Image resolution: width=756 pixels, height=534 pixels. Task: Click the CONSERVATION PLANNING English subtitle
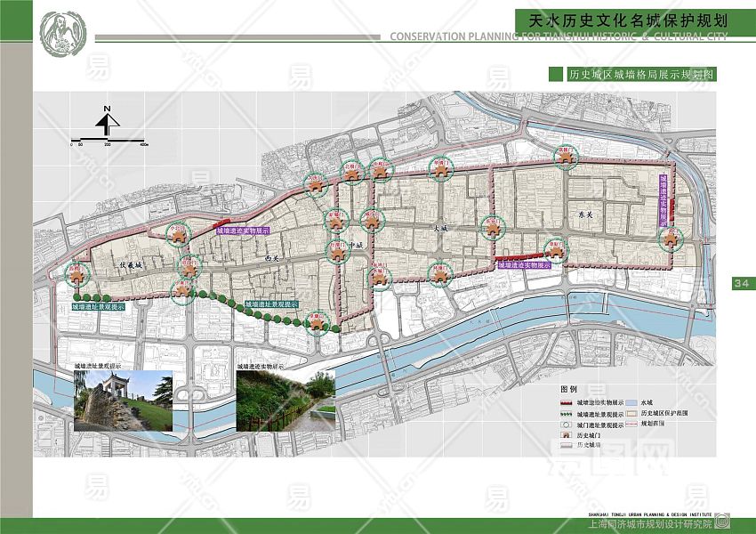559,36
